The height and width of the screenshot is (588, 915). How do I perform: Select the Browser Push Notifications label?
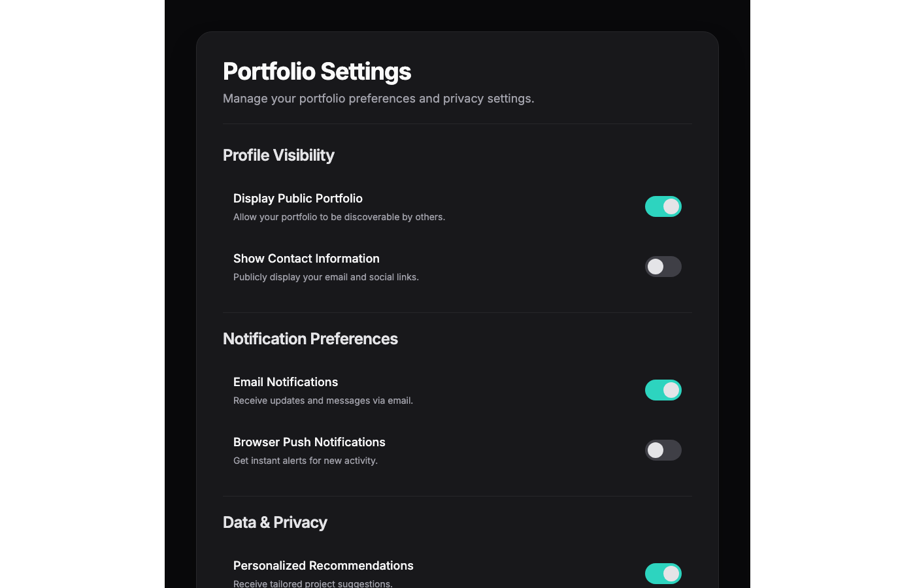point(309,442)
